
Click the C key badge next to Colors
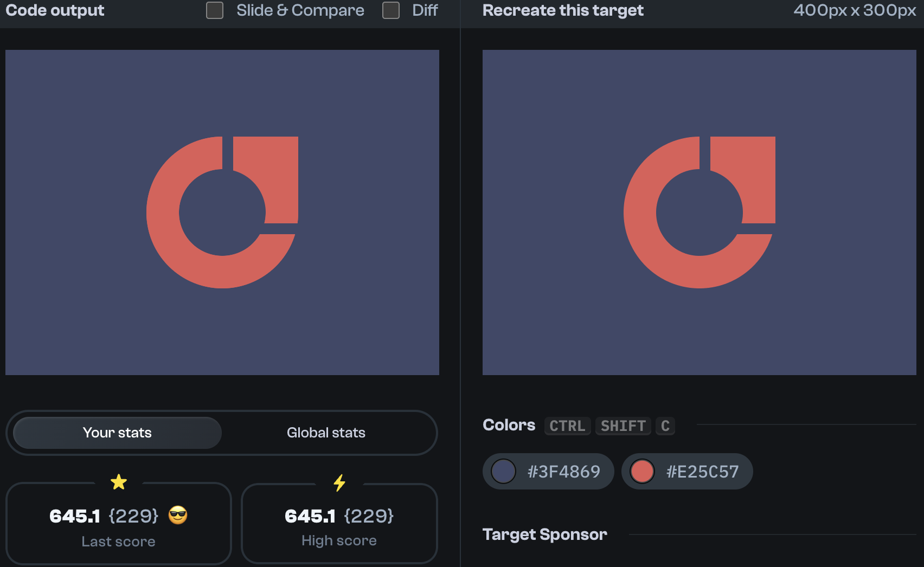pyautogui.click(x=665, y=426)
